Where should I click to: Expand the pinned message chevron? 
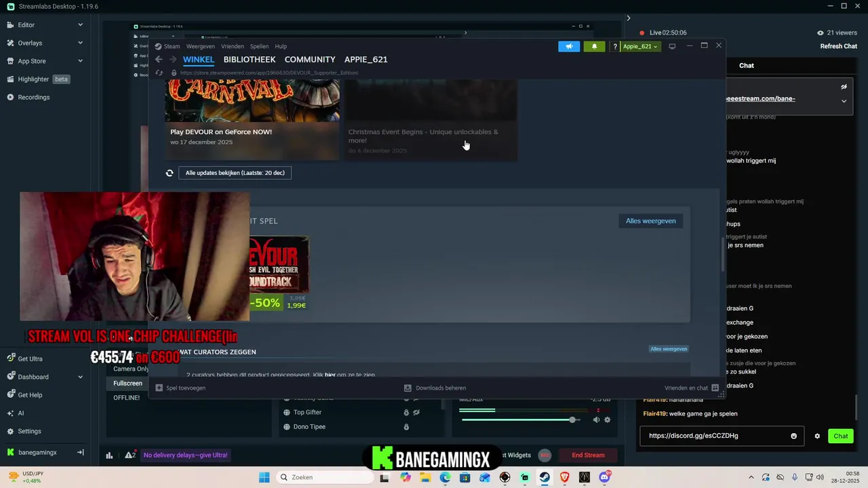coord(844,101)
